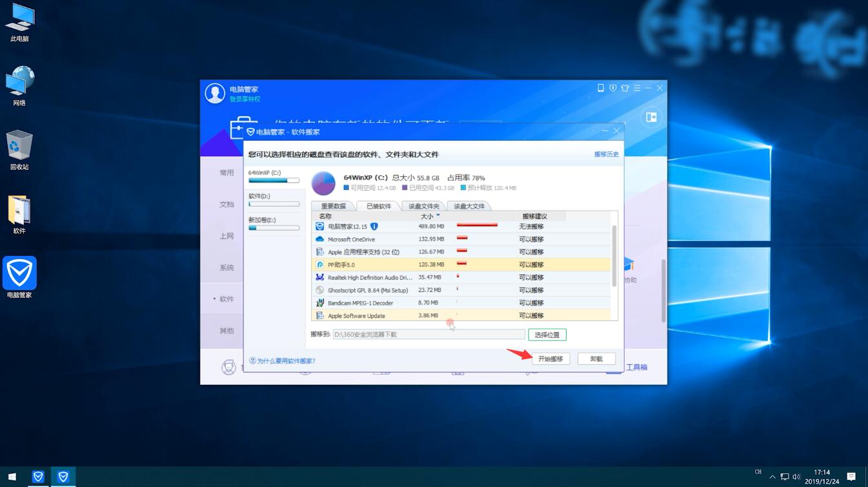Image resolution: width=868 pixels, height=487 pixels.
Task: Sort by the 名称 column header
Action: (325, 216)
